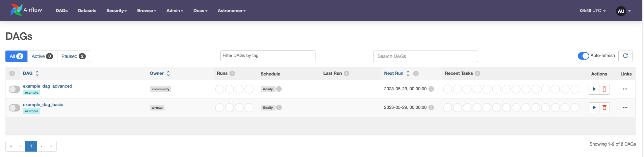
Task: Click the Search DAGs input field
Action: pyautogui.click(x=425, y=56)
